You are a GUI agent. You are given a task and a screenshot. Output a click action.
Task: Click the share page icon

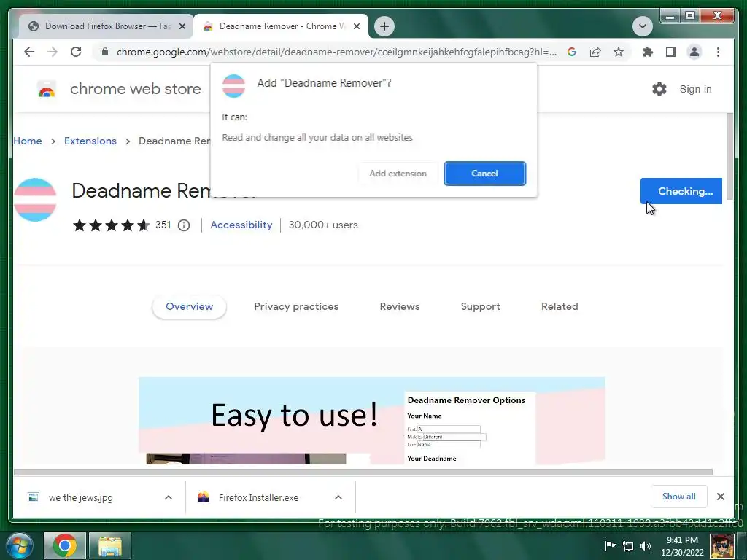[595, 52]
